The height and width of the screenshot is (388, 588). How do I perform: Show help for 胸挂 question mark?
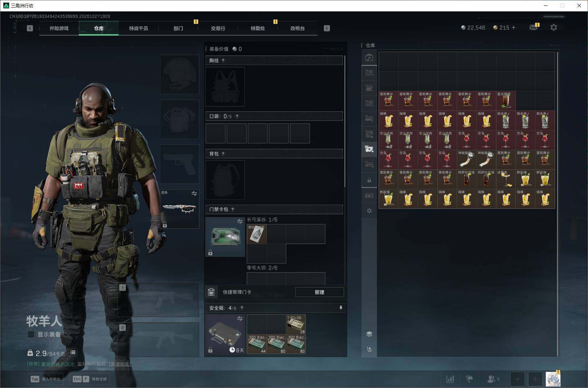[223, 61]
